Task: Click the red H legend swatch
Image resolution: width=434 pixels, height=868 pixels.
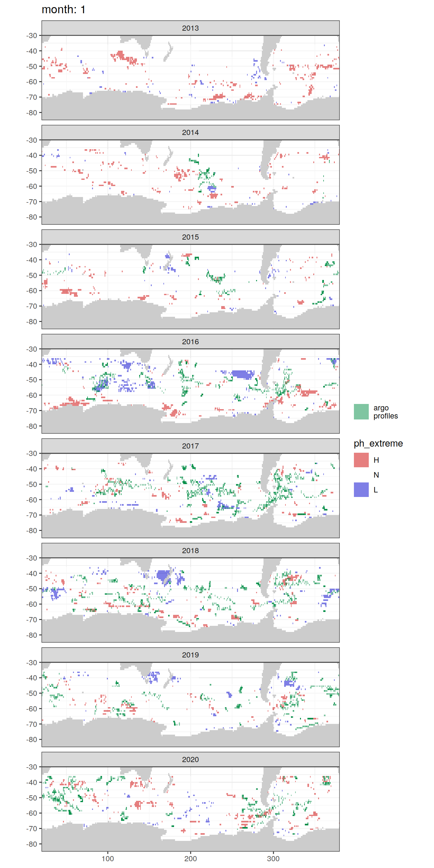Action: pyautogui.click(x=361, y=460)
